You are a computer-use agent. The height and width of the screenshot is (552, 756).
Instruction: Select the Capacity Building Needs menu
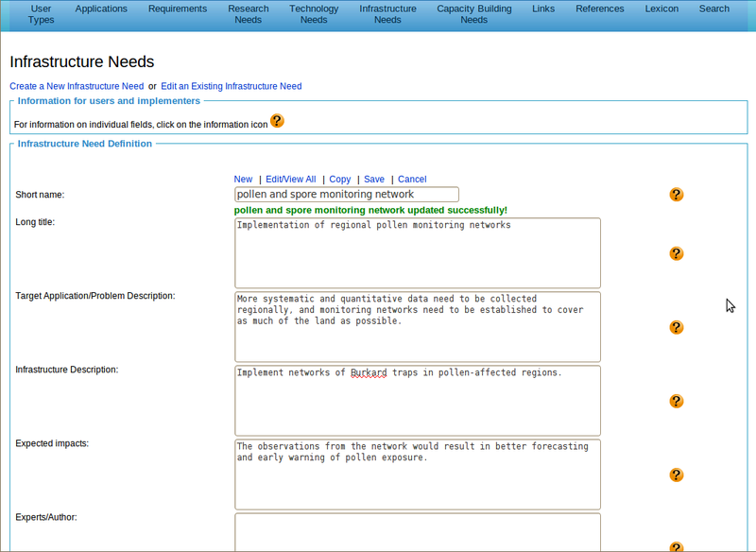point(474,14)
